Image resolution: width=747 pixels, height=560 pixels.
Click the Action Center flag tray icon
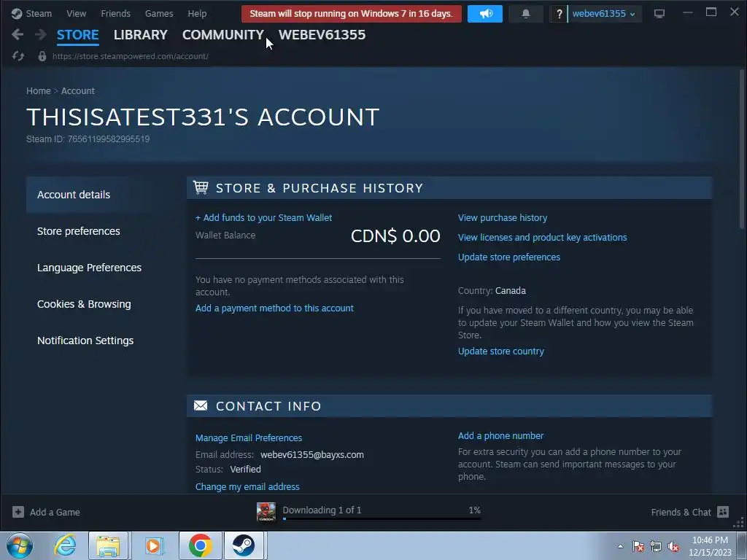(x=638, y=546)
